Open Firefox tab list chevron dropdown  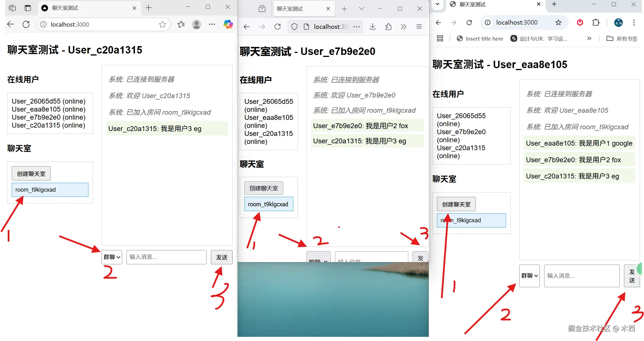point(362,9)
